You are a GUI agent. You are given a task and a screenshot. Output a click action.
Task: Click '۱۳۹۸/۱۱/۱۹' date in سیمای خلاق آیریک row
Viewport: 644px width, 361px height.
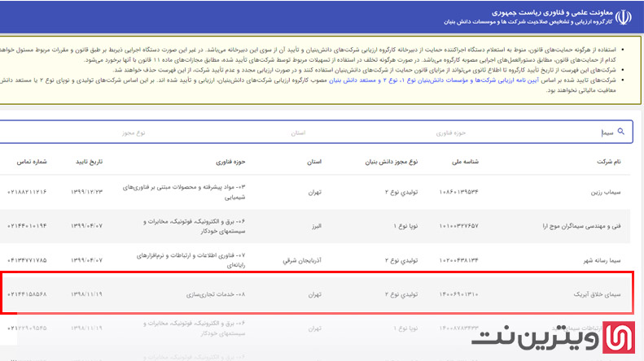86,294
